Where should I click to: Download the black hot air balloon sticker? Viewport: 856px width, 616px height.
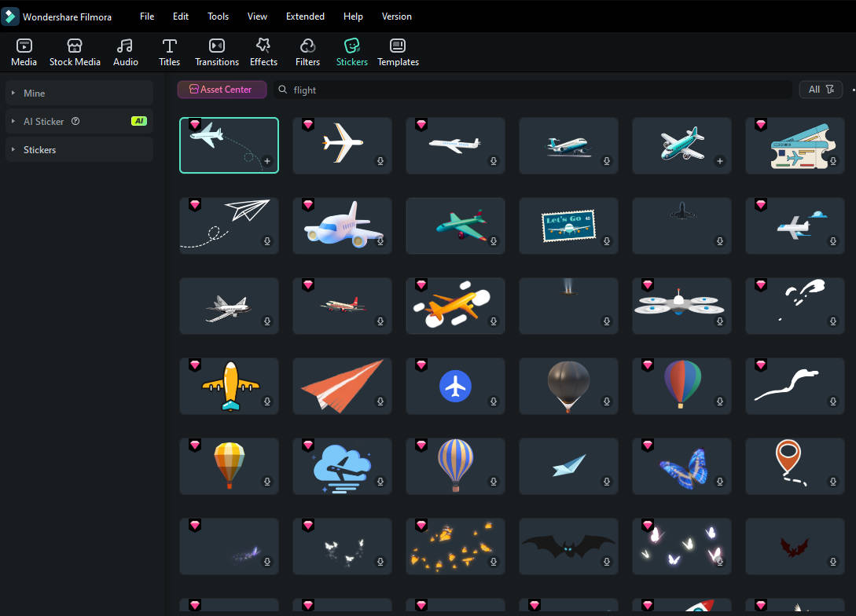607,401
